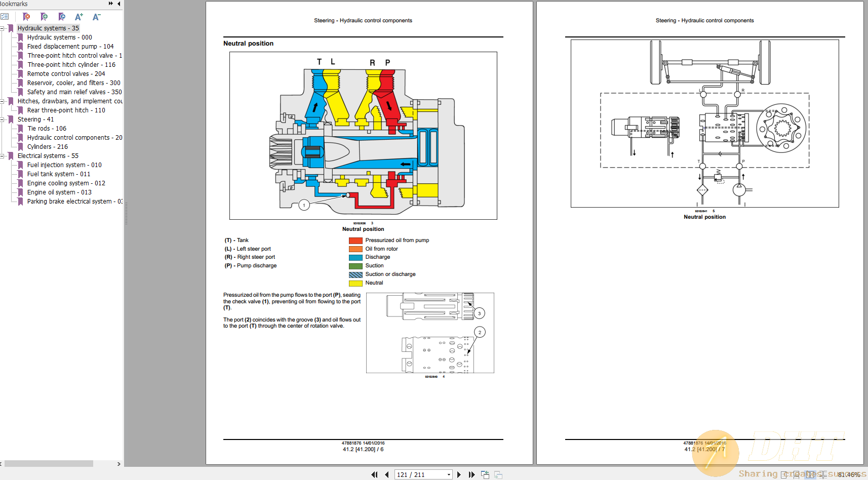
Task: Toggle facing pages layout in status bar
Action: click(x=810, y=475)
